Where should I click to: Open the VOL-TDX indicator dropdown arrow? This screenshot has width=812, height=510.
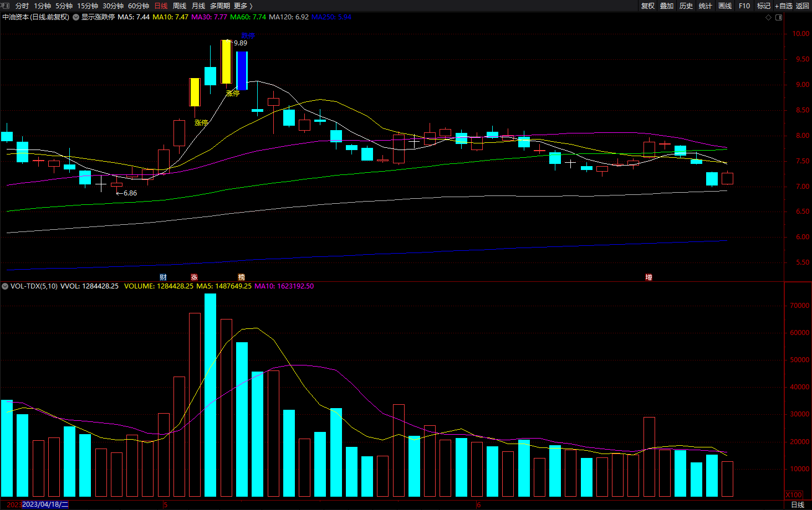point(5,286)
